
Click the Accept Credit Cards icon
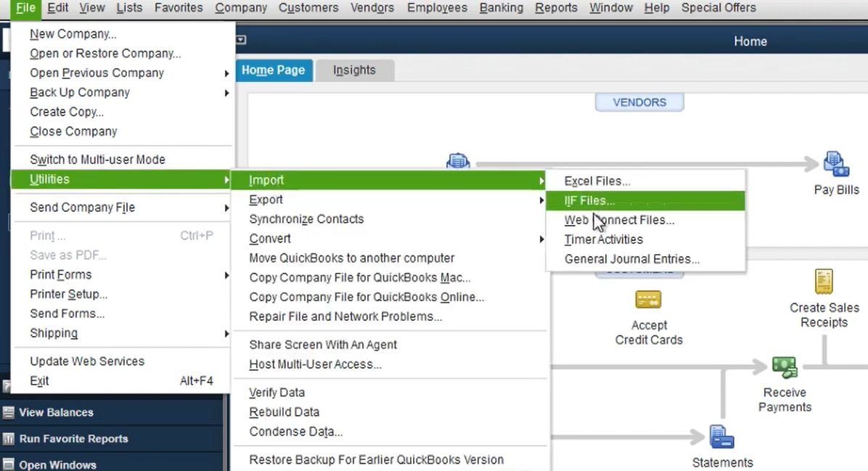tap(648, 300)
